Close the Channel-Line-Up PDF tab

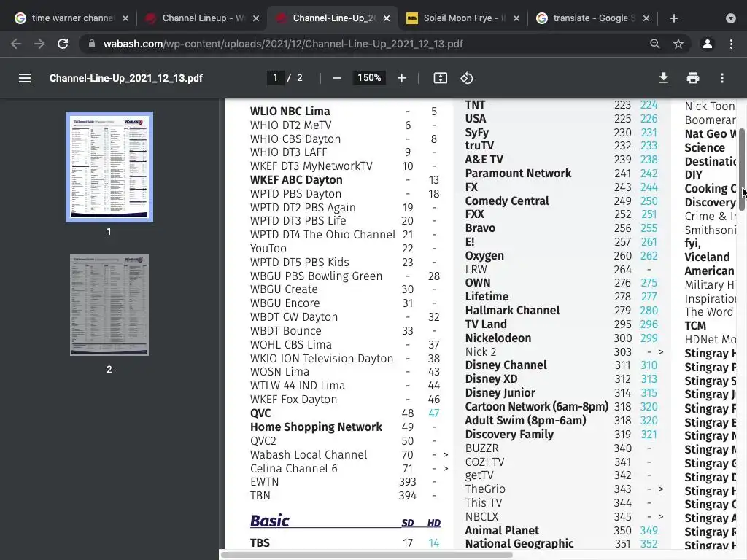click(387, 18)
